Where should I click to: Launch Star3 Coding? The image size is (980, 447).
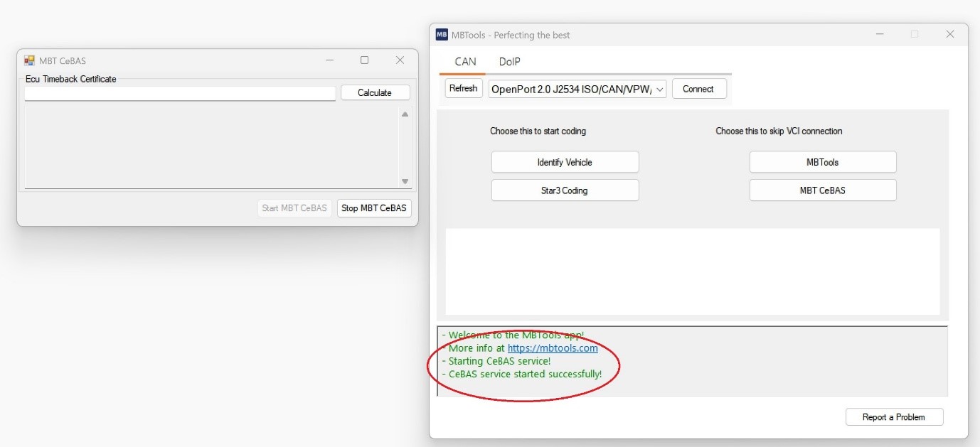(565, 190)
